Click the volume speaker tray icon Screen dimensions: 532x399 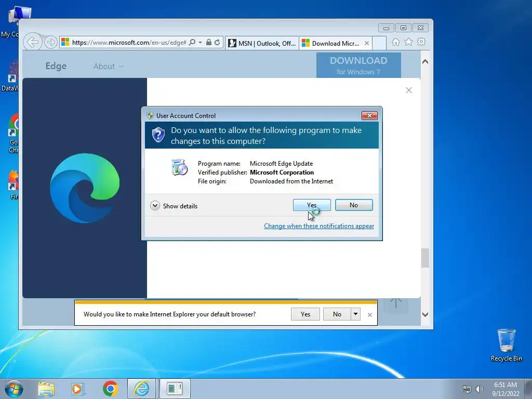480,389
